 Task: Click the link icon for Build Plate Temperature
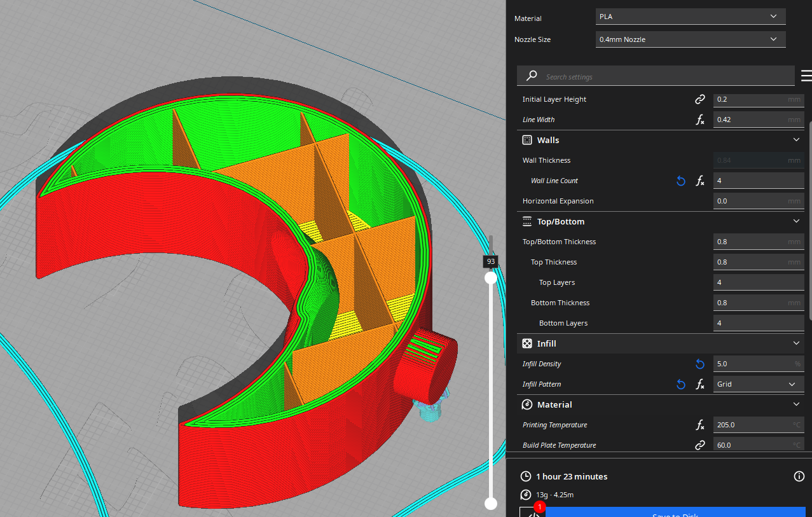(x=699, y=445)
